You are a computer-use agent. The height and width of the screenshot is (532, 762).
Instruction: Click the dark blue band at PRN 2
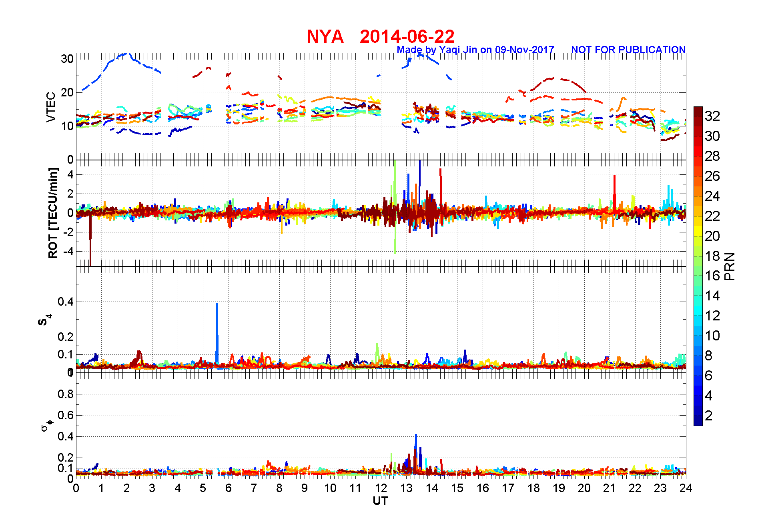point(698,416)
